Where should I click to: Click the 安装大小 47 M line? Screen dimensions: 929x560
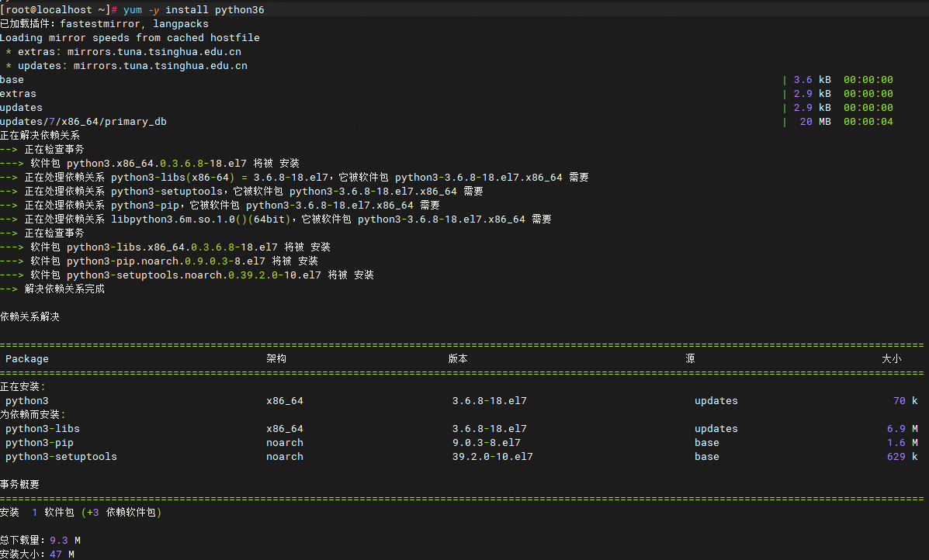[37, 555]
